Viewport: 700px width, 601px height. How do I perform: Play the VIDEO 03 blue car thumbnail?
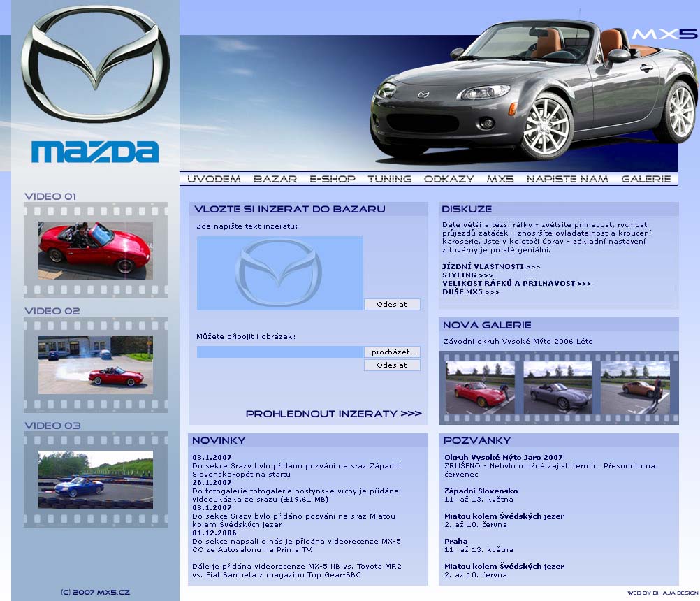pyautogui.click(x=96, y=479)
